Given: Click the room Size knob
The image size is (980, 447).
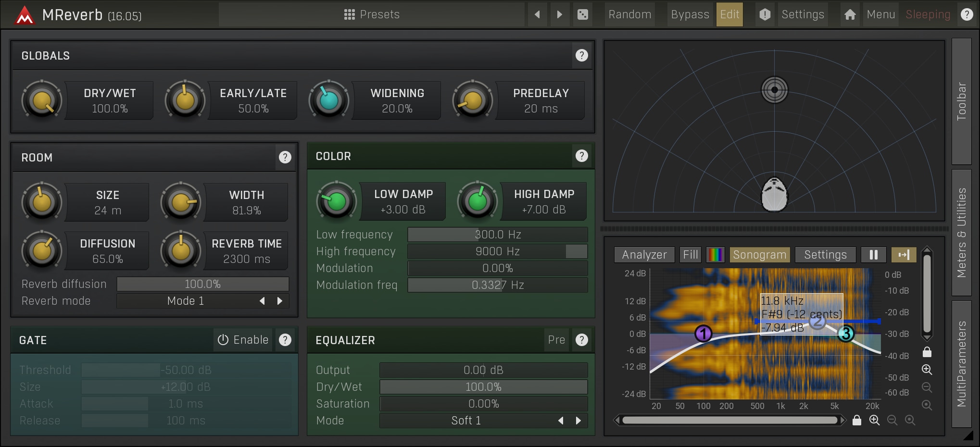Looking at the screenshot, I should pyautogui.click(x=42, y=202).
